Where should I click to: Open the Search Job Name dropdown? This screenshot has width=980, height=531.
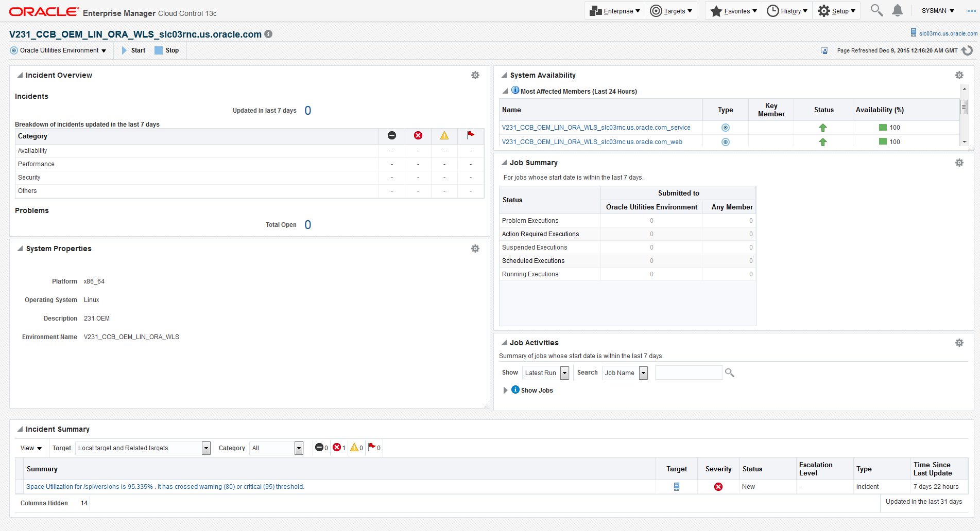(625, 373)
